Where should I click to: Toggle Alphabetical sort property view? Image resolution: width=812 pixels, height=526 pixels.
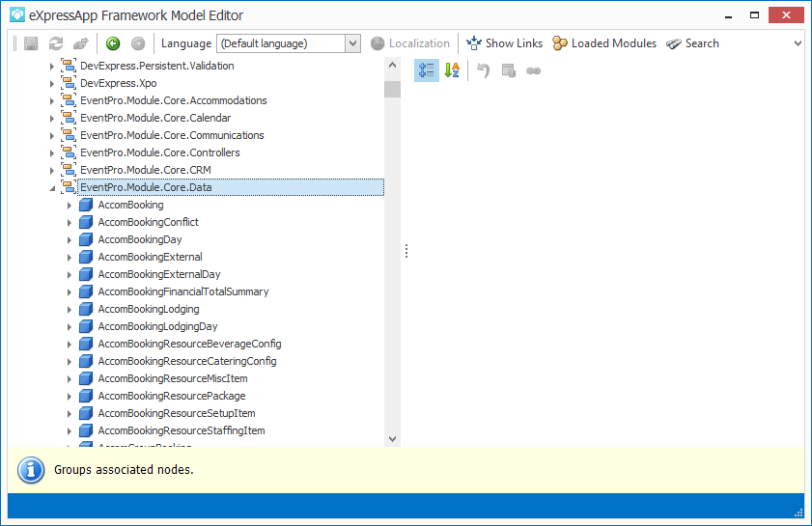(452, 70)
